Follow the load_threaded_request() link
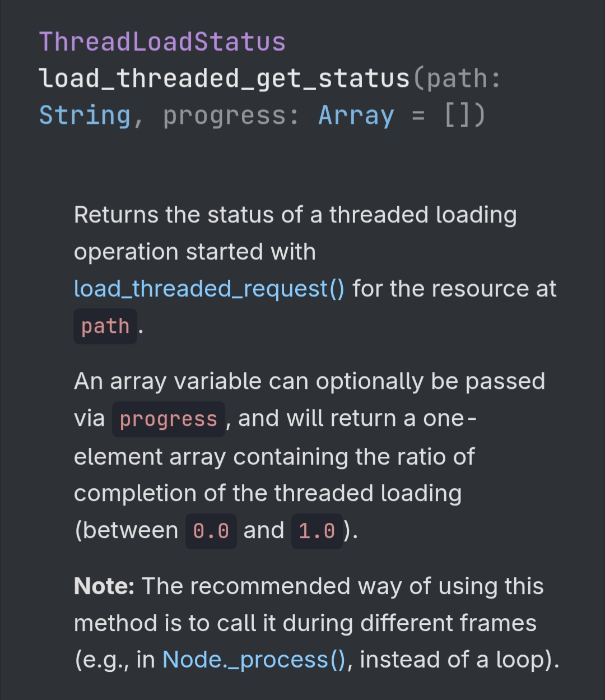The height and width of the screenshot is (700, 605). click(209, 289)
